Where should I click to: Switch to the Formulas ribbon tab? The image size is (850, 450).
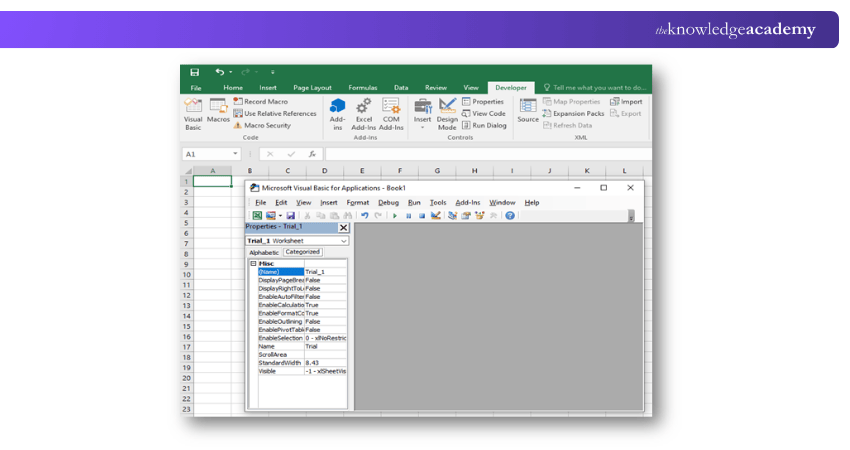click(x=362, y=88)
